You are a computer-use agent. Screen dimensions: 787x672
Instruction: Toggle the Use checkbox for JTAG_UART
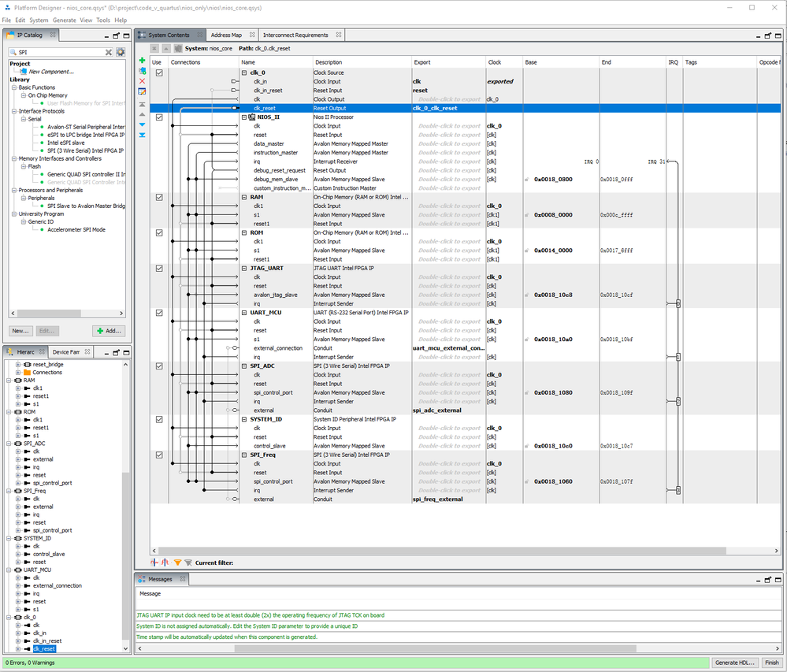point(159,268)
